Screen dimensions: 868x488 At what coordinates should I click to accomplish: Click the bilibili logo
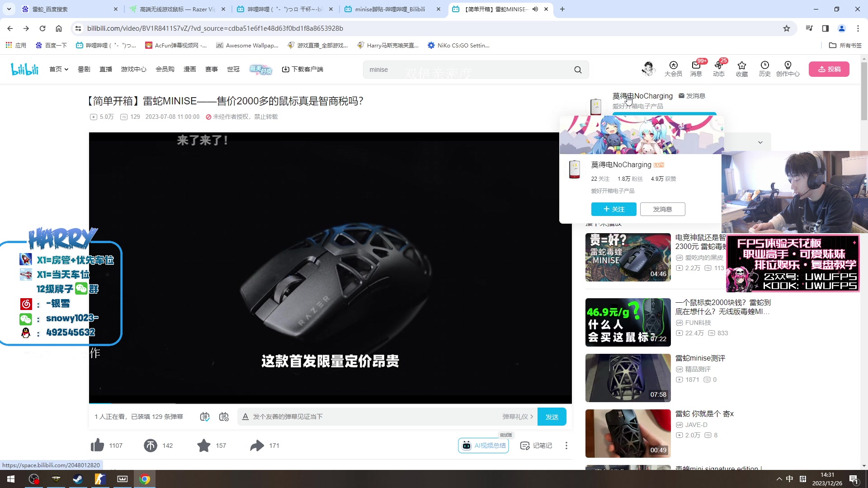(25, 69)
